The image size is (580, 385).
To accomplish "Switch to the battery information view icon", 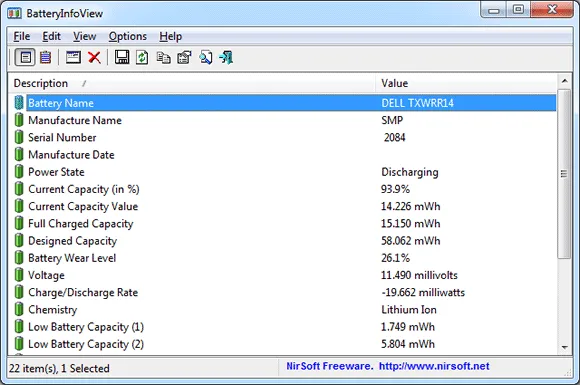I will pos(25,57).
